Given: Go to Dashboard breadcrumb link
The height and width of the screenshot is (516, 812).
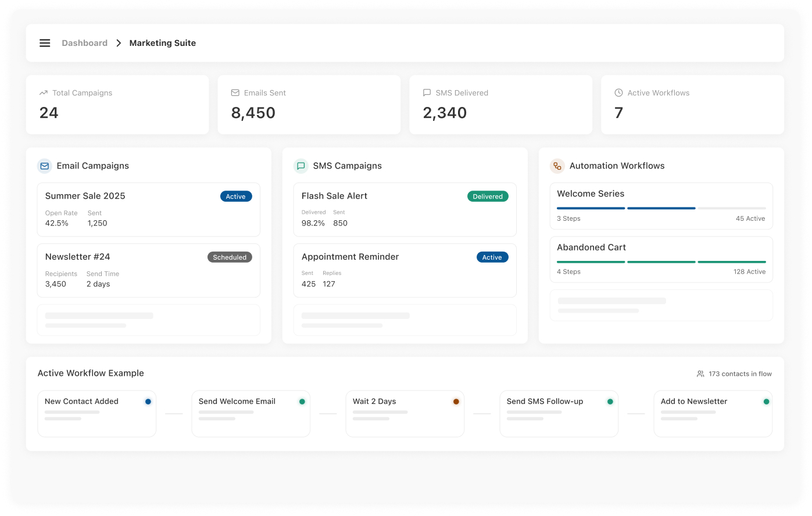Looking at the screenshot, I should click(85, 43).
